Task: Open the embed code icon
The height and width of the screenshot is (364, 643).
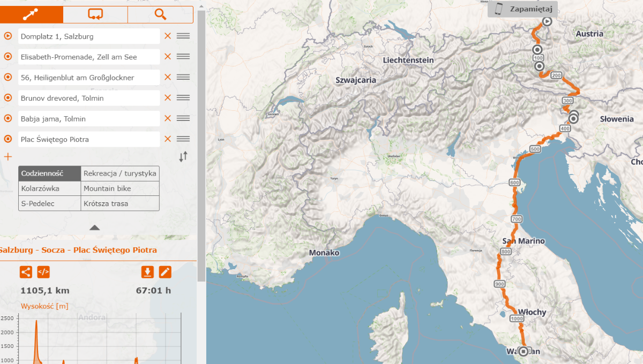Action: tap(43, 272)
